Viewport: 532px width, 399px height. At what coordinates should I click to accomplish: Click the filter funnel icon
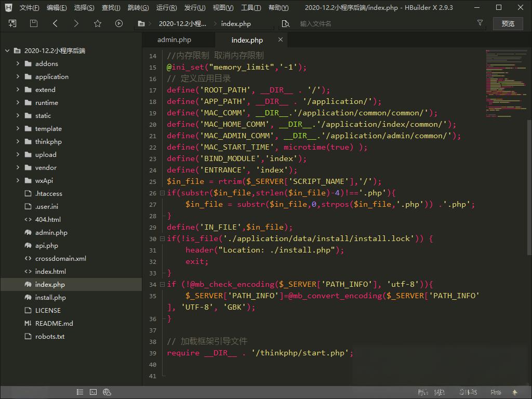tap(480, 23)
